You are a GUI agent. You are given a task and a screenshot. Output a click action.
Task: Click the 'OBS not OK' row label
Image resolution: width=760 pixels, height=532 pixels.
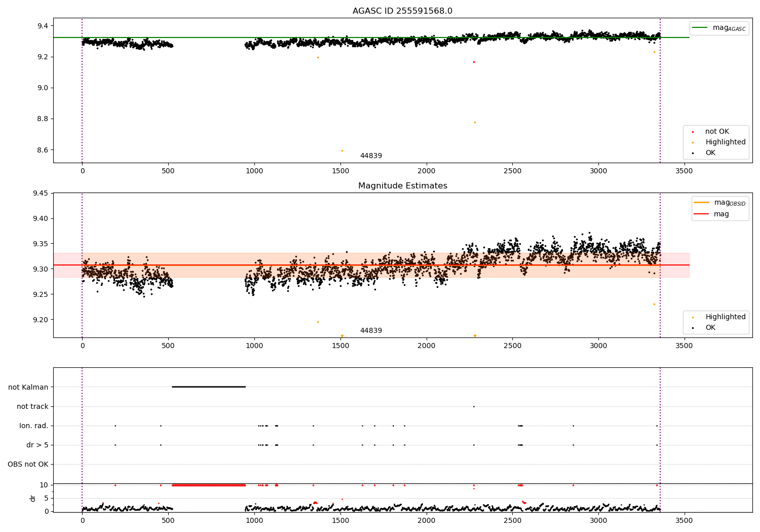click(28, 464)
